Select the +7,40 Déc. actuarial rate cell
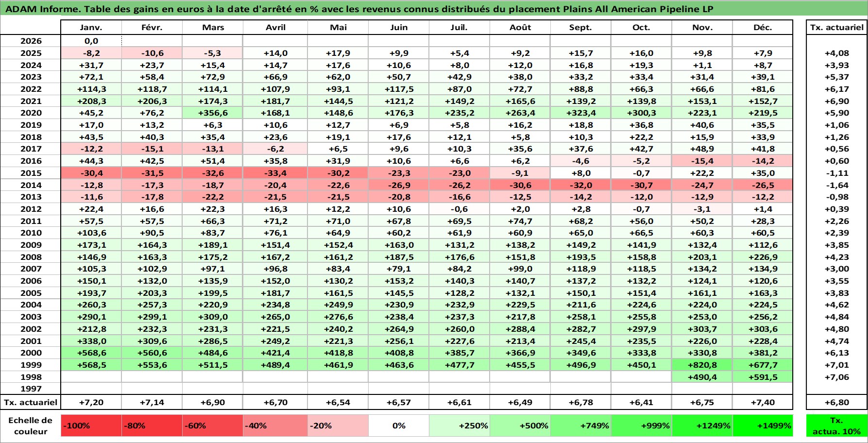 pos(763,402)
